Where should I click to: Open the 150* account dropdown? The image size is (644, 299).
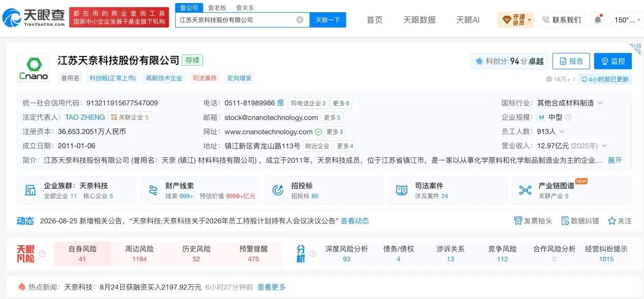627,20
